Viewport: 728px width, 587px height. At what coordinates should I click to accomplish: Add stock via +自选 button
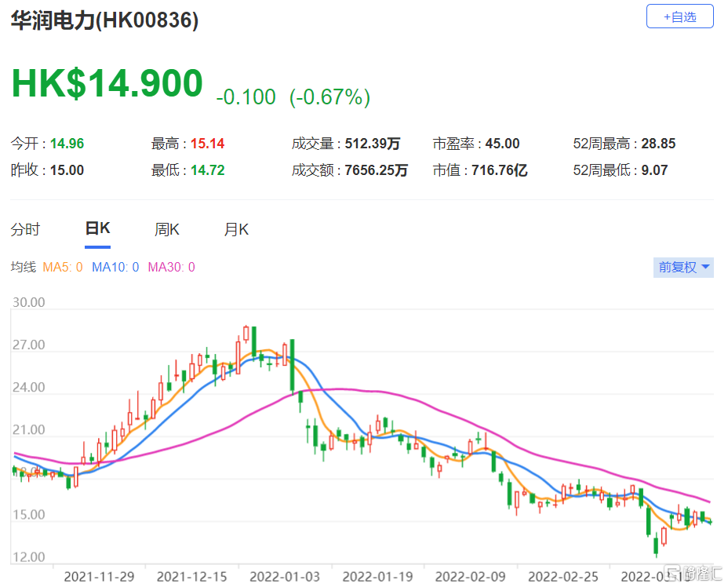[x=679, y=16]
